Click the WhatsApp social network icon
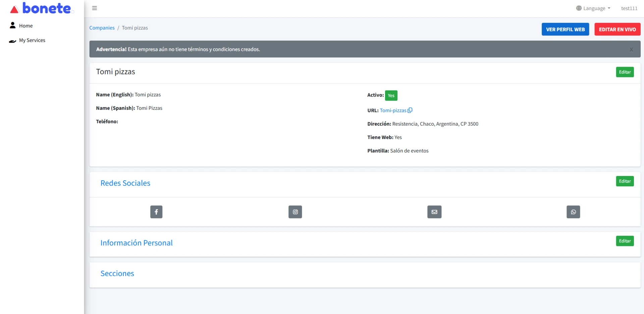 click(573, 212)
